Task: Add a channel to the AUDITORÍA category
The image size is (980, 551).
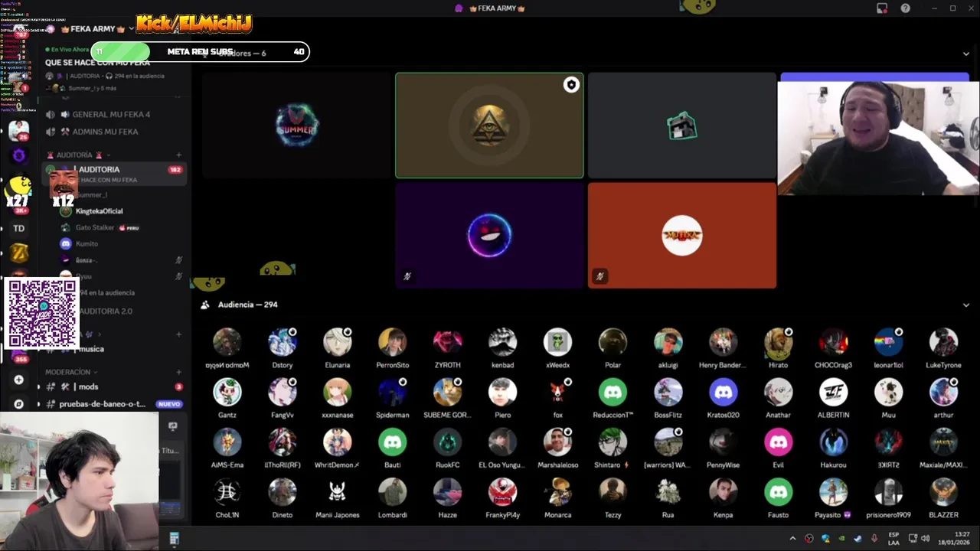Action: coord(179,155)
